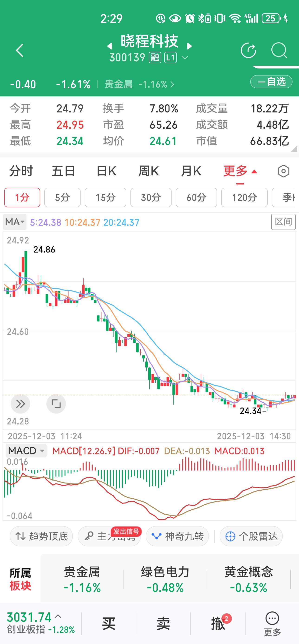This screenshot has width=299, height=644.
Task: Open the MA indicator dropdown
Action: 15,222
